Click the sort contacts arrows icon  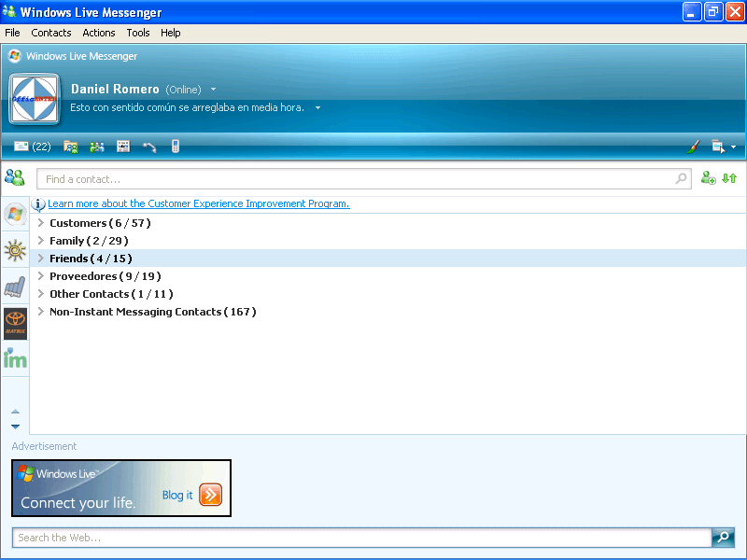pos(728,177)
